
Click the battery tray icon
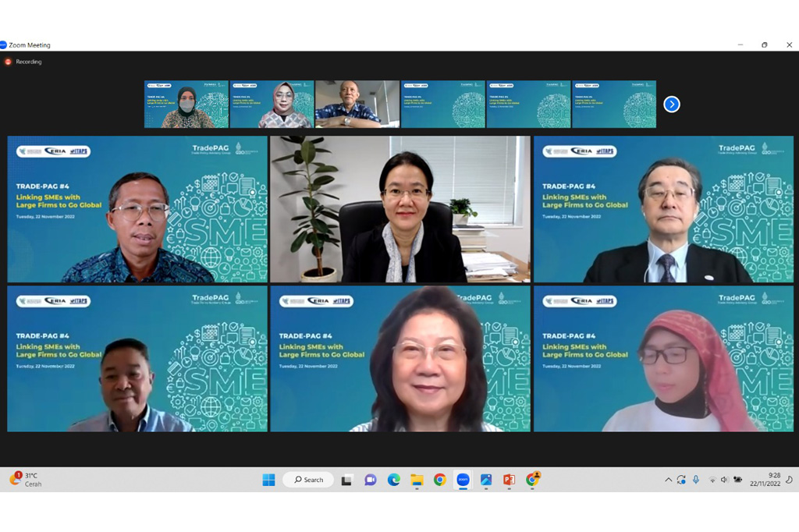737,480
